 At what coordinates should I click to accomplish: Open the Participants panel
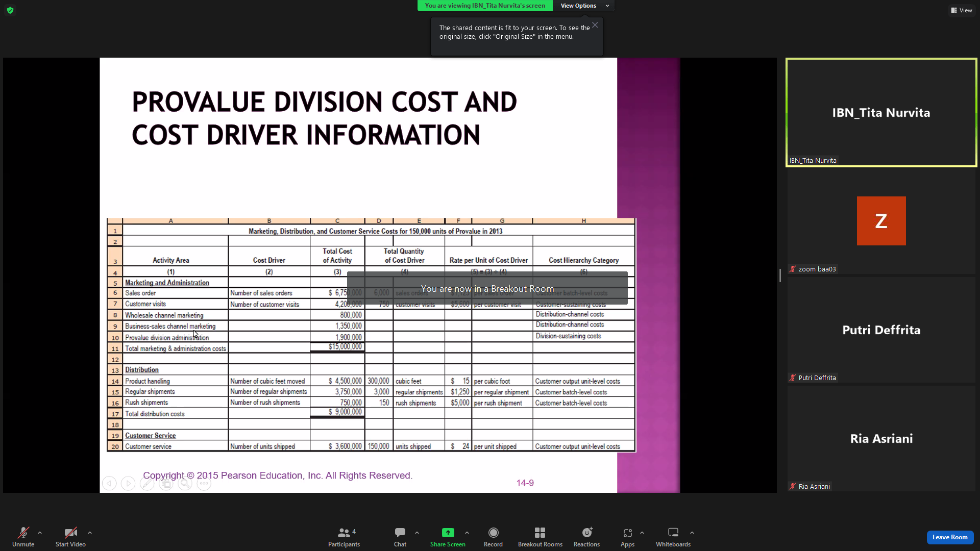tap(344, 537)
